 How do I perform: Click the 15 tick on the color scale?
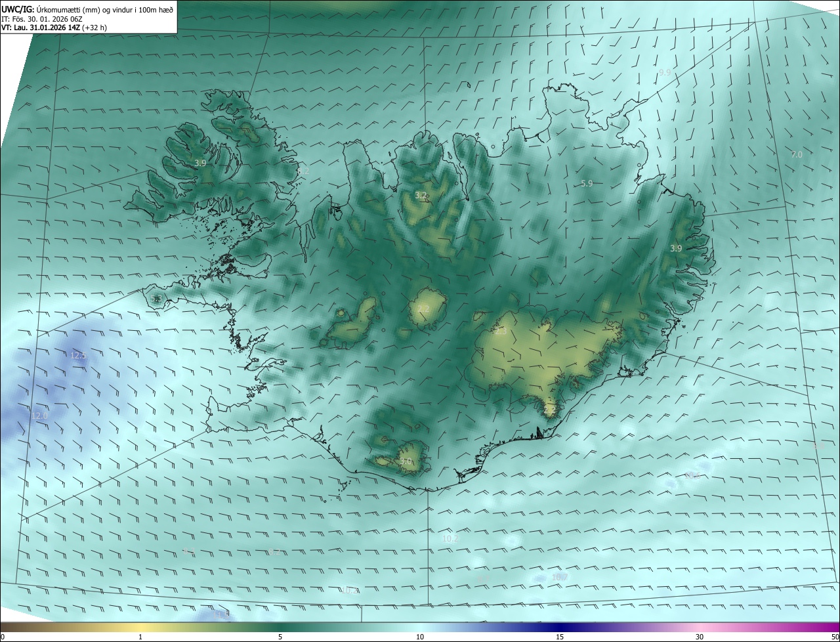click(560, 637)
